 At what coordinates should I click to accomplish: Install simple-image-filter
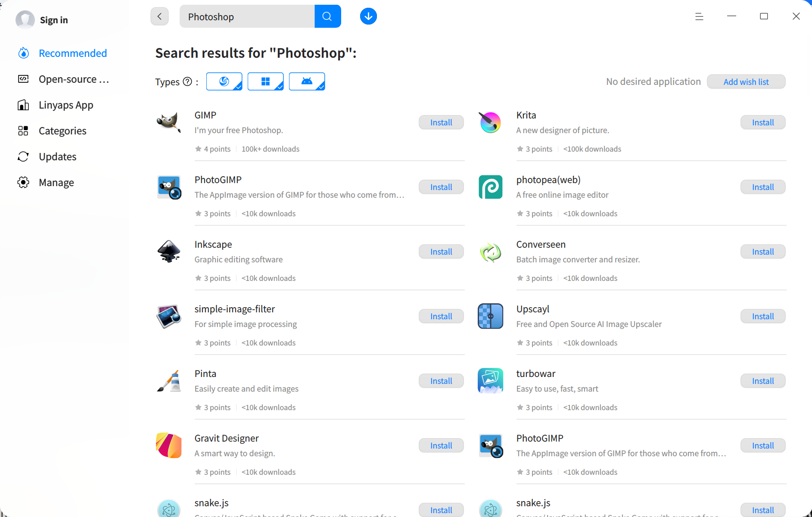[441, 316]
